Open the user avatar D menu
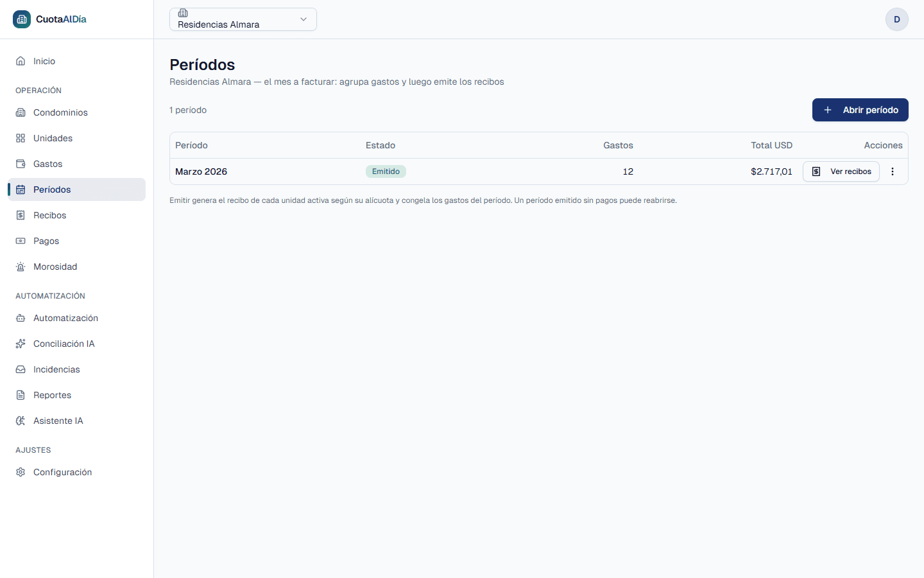Viewport: 924px width, 578px height. [x=897, y=19]
